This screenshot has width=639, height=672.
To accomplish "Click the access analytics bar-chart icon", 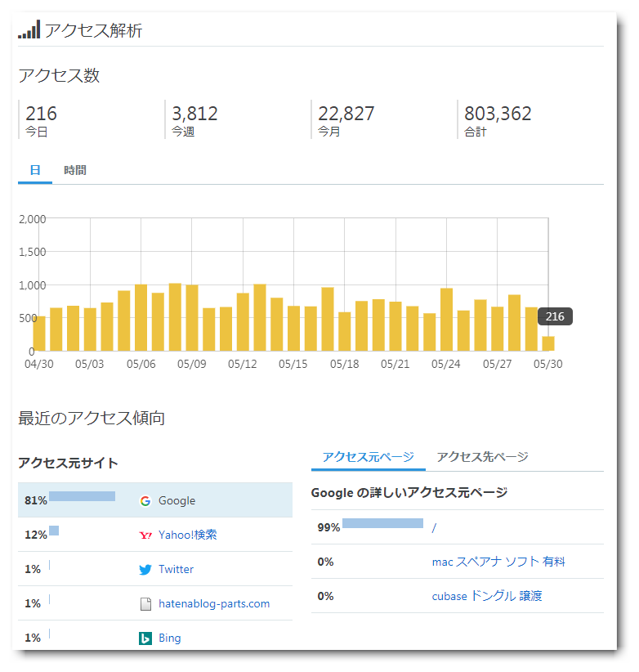I will click(29, 29).
